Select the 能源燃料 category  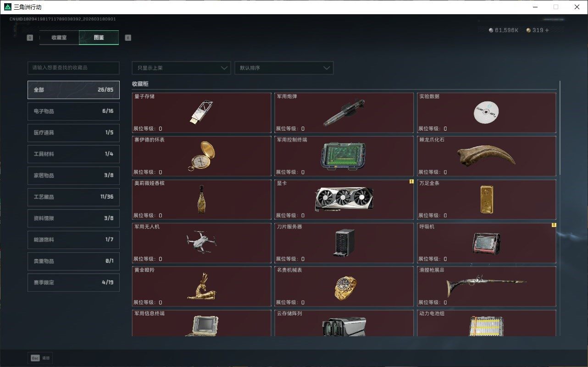(73, 240)
